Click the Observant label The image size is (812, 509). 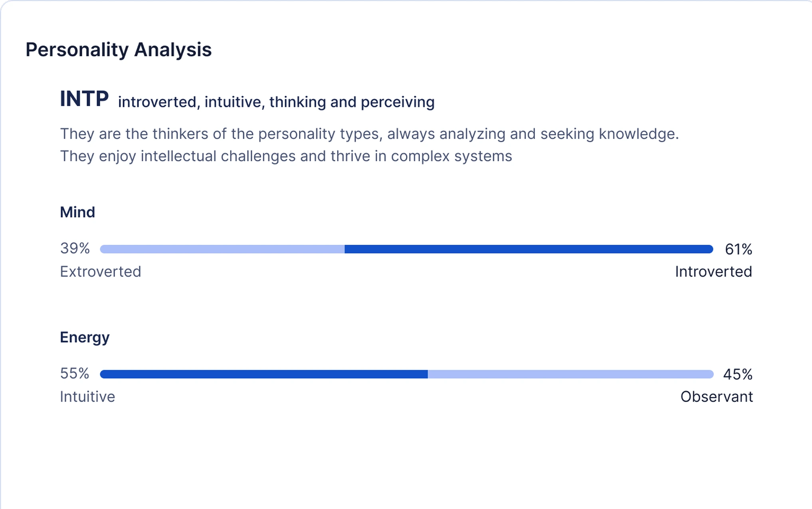coord(717,397)
